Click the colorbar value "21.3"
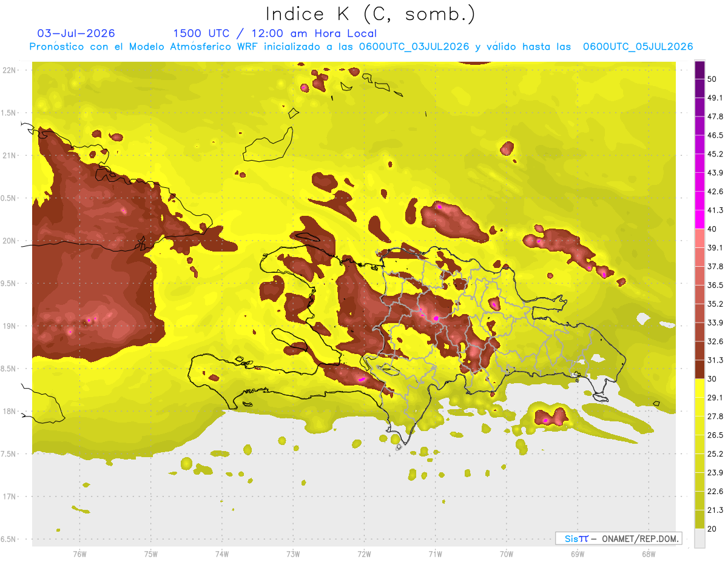728x562 pixels. click(715, 510)
